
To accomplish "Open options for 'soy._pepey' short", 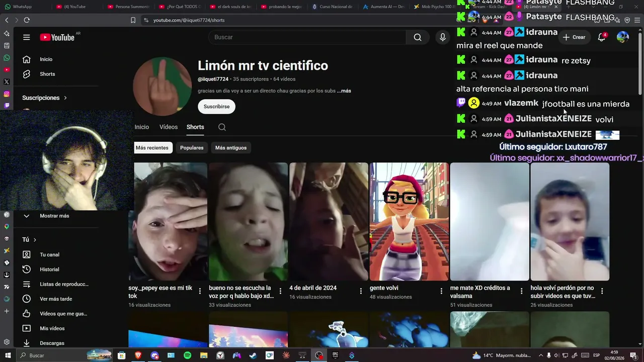I will coord(200,291).
